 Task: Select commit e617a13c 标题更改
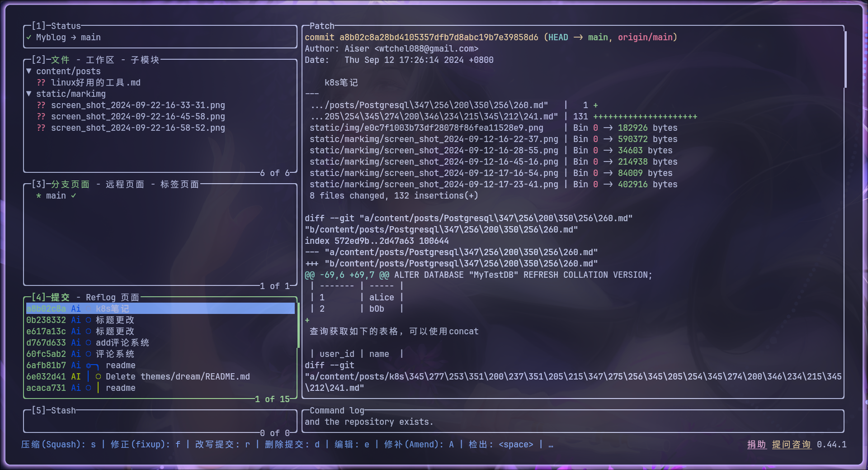click(160, 331)
